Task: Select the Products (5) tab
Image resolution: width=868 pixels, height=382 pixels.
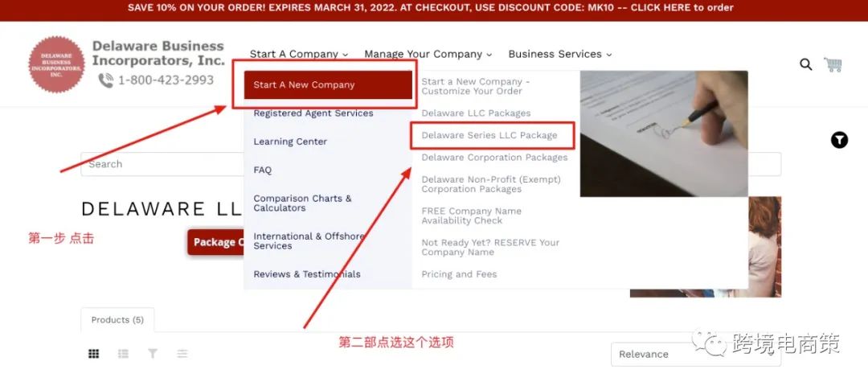Action: tap(117, 320)
